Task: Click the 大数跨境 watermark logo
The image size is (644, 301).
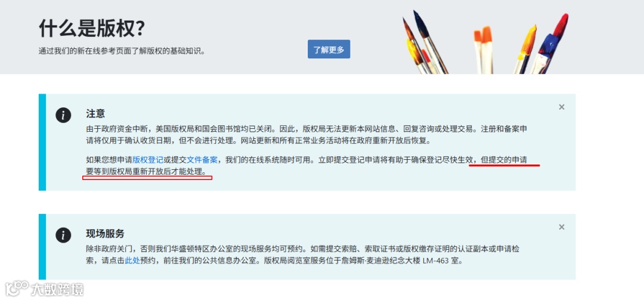Action: 44,289
